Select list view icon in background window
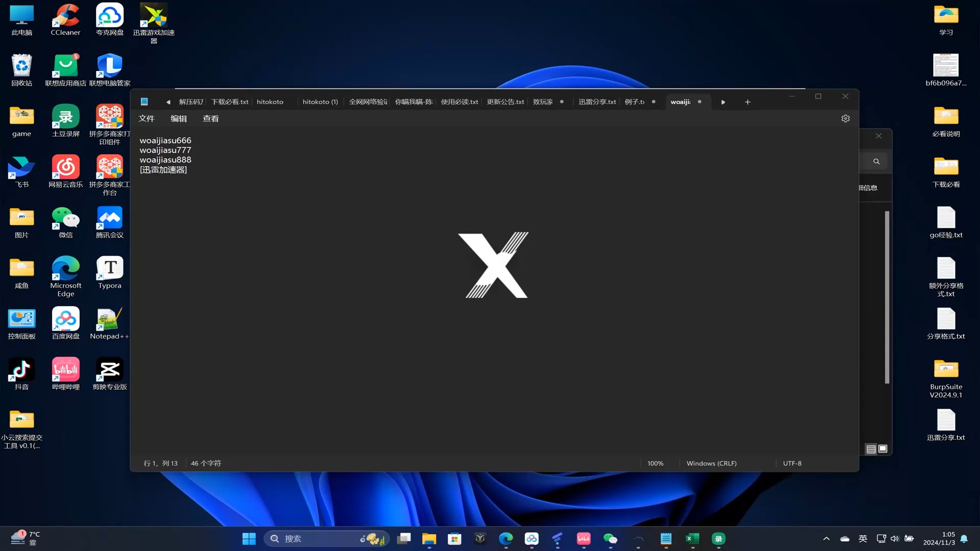Image resolution: width=980 pixels, height=551 pixels. click(871, 449)
